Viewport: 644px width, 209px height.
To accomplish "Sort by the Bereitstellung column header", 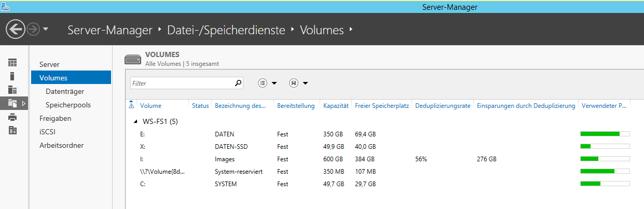I will click(x=296, y=106).
